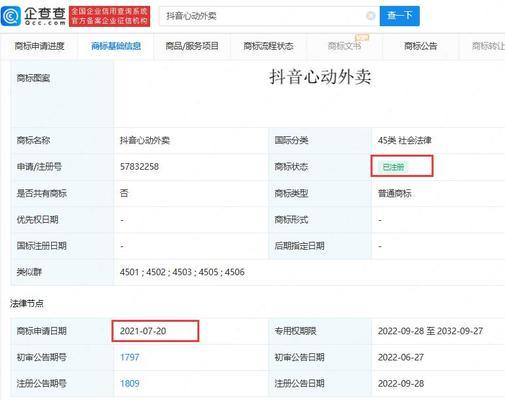505x400 pixels.
Task: Open the 商标申请进度 tab
Action: (39, 46)
